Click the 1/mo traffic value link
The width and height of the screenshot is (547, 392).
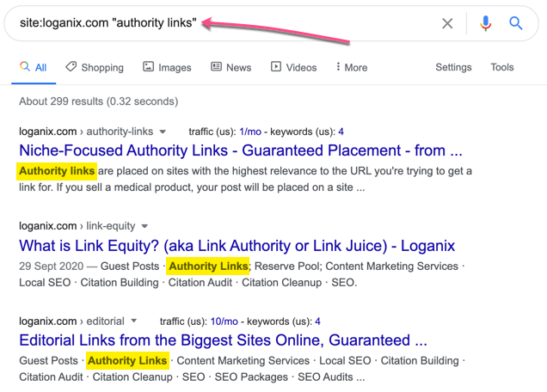click(x=250, y=132)
